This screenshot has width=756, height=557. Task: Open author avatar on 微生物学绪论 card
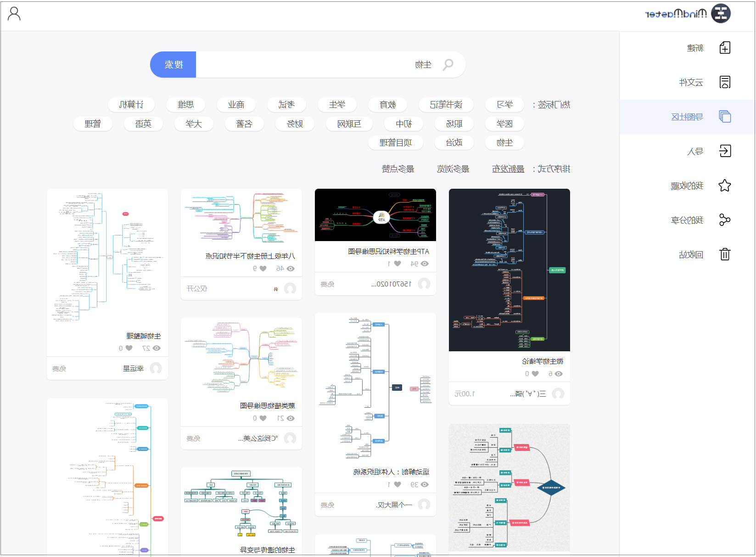tap(558, 394)
